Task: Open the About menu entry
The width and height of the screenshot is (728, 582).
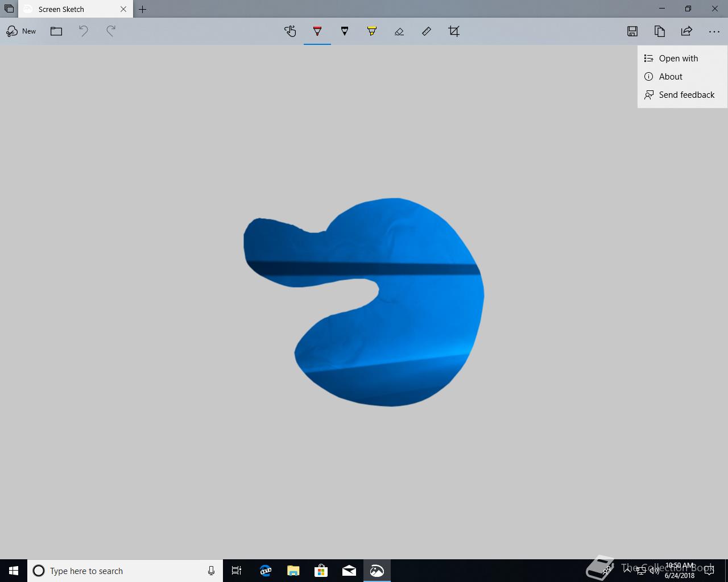Action: [x=682, y=77]
